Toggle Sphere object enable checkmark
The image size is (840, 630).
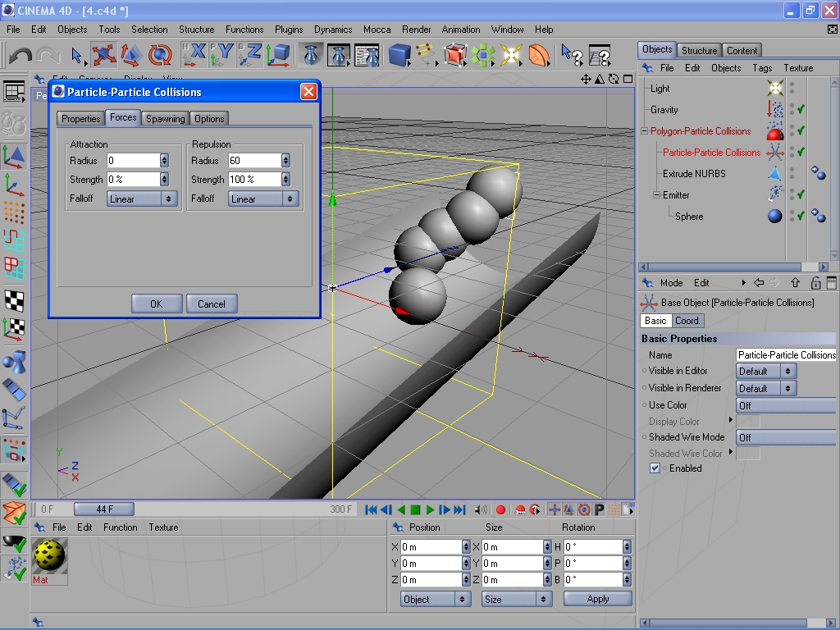click(x=801, y=217)
